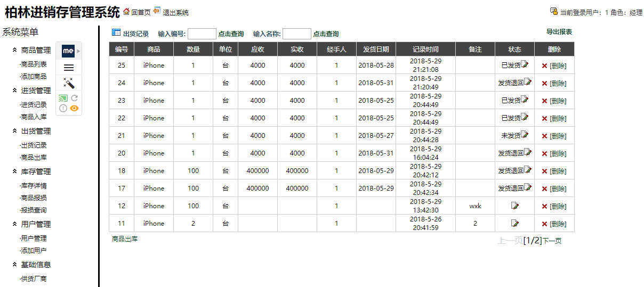Open 报损查询 in sidebar menu
The image size is (644, 287).
(34, 210)
